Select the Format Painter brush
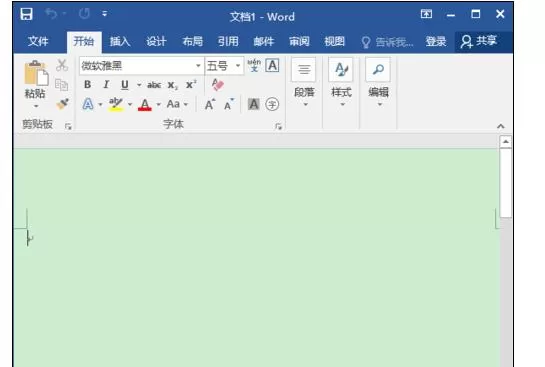The width and height of the screenshot is (545, 367). tap(62, 104)
